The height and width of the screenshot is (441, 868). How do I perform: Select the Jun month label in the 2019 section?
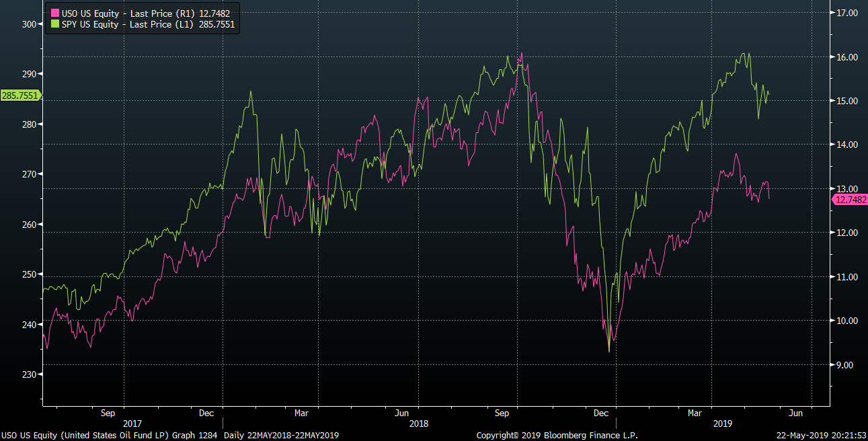click(x=795, y=413)
